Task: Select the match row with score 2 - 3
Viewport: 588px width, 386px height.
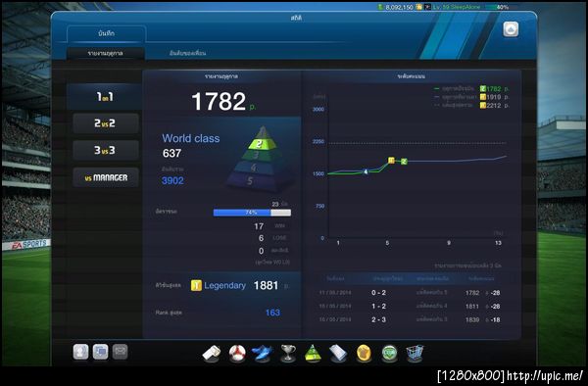Action: (x=411, y=319)
